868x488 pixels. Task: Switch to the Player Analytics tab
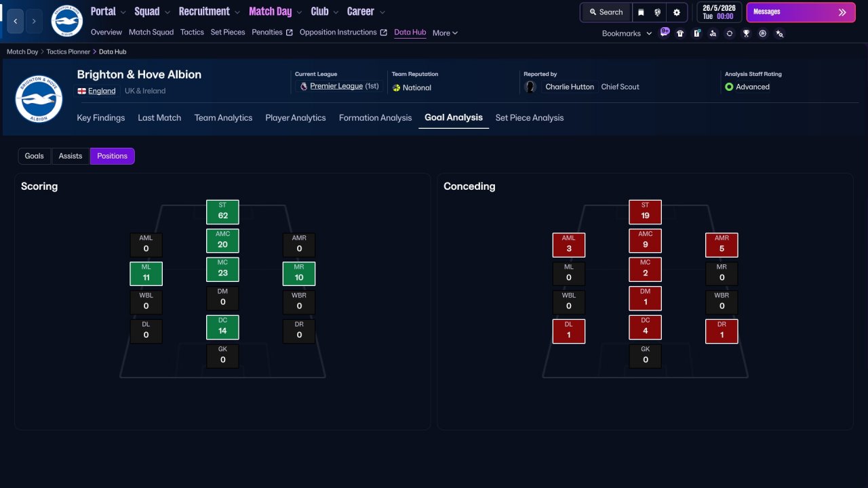tap(296, 118)
